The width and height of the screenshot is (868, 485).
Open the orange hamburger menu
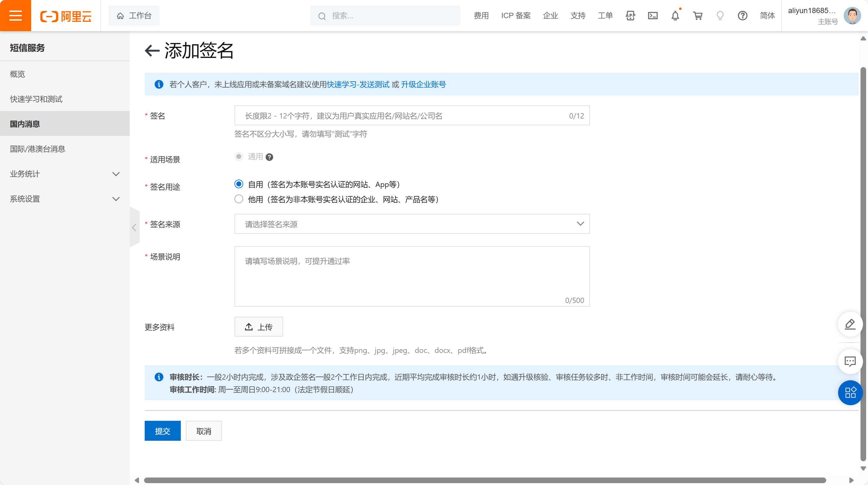tap(16, 16)
